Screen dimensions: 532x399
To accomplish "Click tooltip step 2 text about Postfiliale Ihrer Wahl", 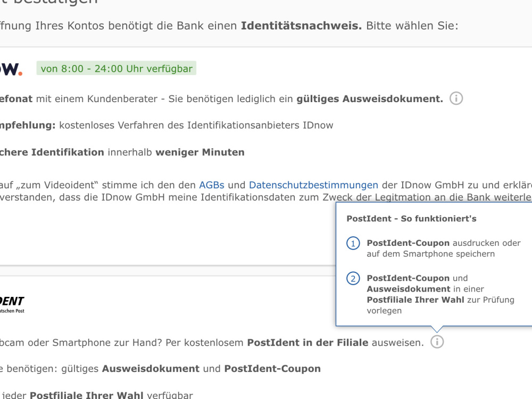I will point(440,294).
